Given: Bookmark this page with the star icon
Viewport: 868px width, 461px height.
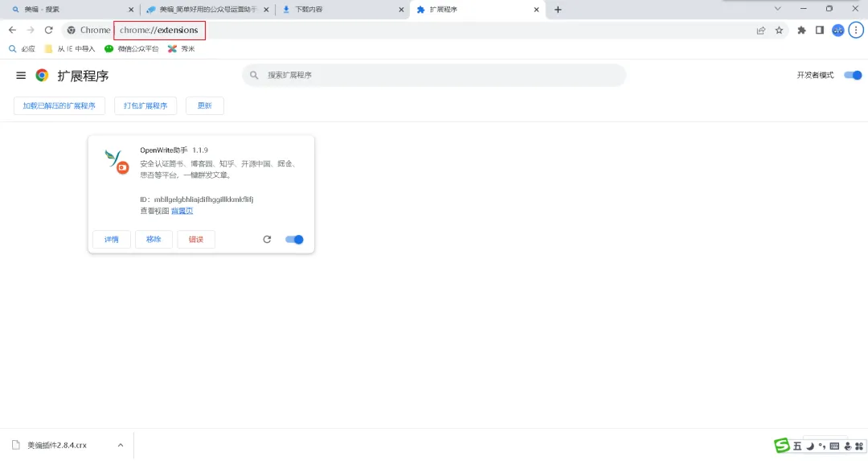Looking at the screenshot, I should click(780, 31).
